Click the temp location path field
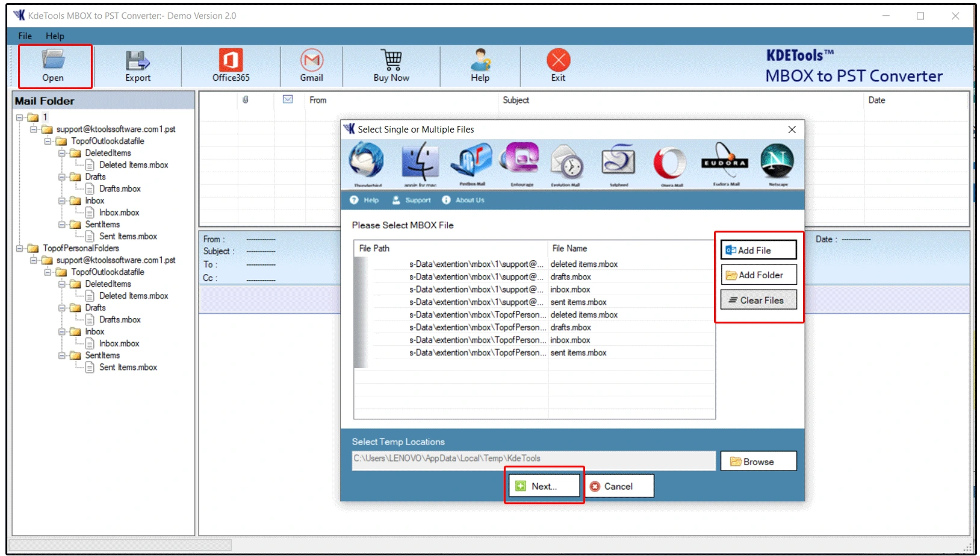The image size is (980, 556). coord(533,460)
